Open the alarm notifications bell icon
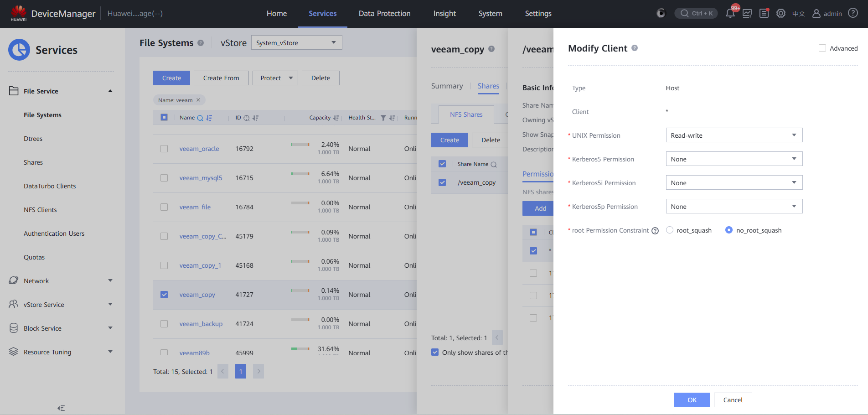868x415 pixels. (x=730, y=13)
